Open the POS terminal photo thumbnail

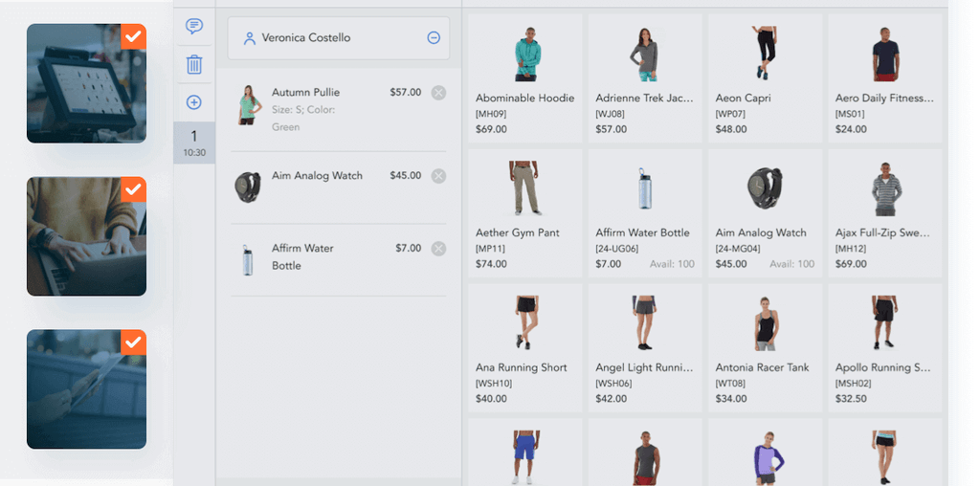click(x=86, y=83)
